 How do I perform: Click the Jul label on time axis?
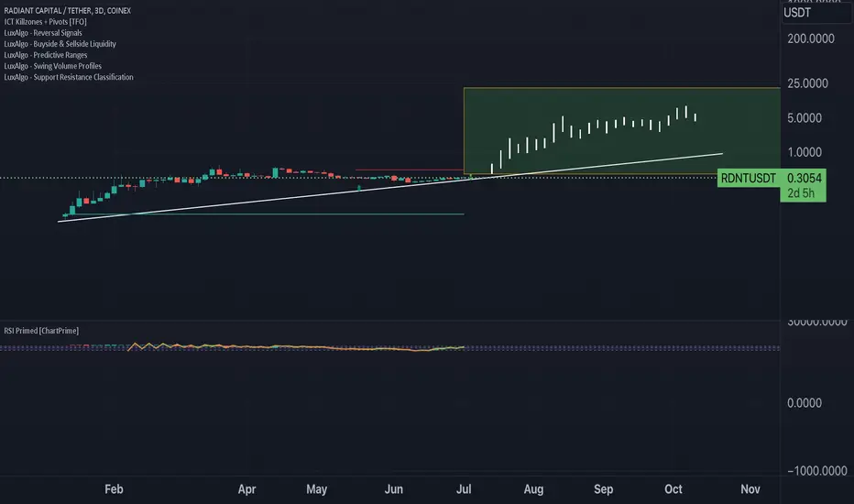tap(464, 489)
